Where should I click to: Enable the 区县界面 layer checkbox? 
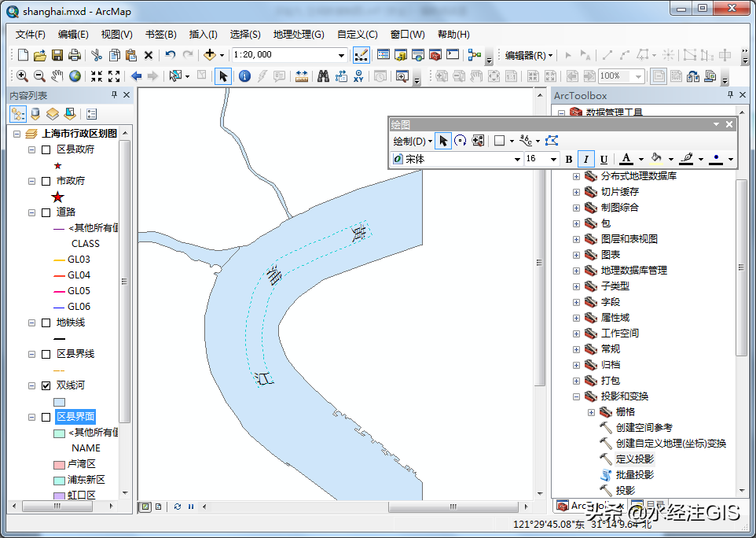[46, 417]
